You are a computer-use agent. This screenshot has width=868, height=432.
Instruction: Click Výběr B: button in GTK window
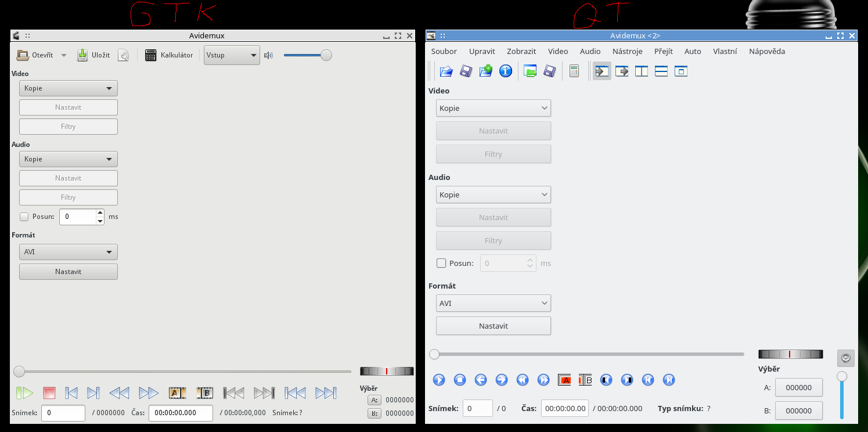coord(374,413)
